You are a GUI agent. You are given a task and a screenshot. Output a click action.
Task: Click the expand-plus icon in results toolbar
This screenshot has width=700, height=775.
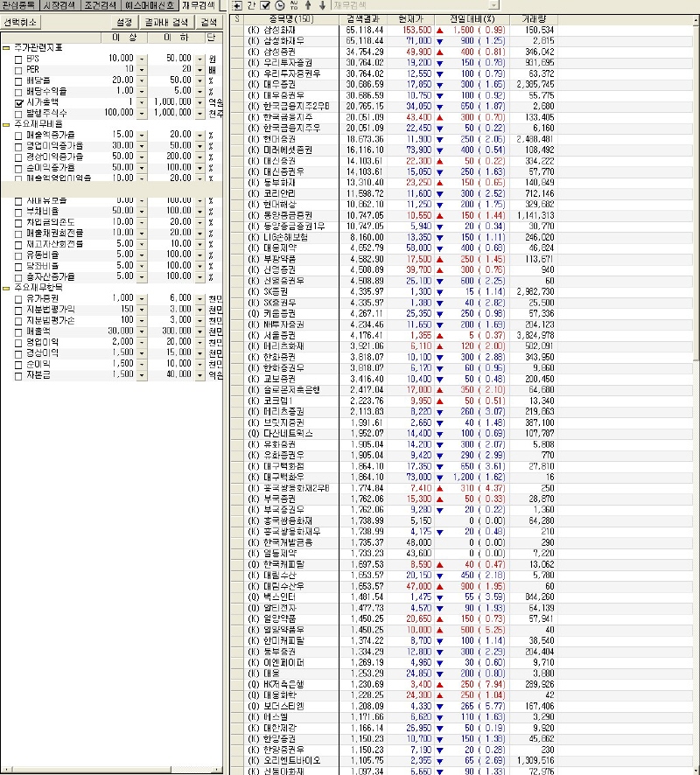[x=236, y=5]
